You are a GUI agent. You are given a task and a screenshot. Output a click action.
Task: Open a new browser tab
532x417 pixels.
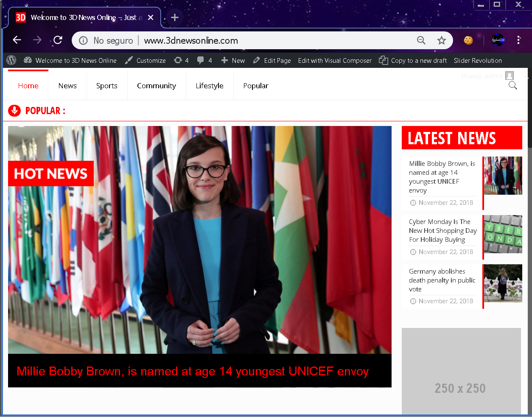click(175, 17)
